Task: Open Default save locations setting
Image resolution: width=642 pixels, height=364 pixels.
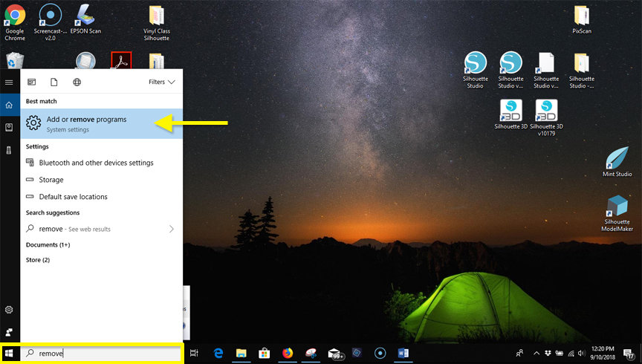Action: (73, 197)
